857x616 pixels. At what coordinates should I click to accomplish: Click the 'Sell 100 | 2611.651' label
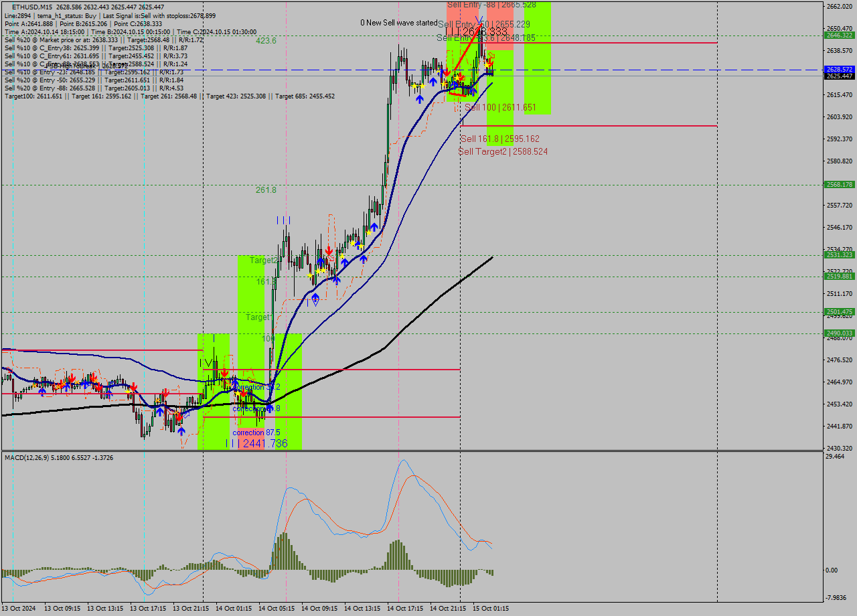[x=500, y=107]
